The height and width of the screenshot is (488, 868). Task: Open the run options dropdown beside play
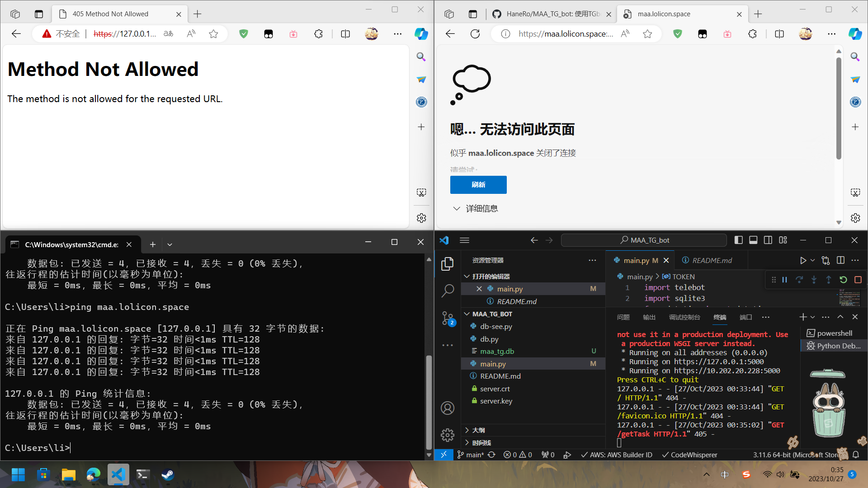(811, 260)
